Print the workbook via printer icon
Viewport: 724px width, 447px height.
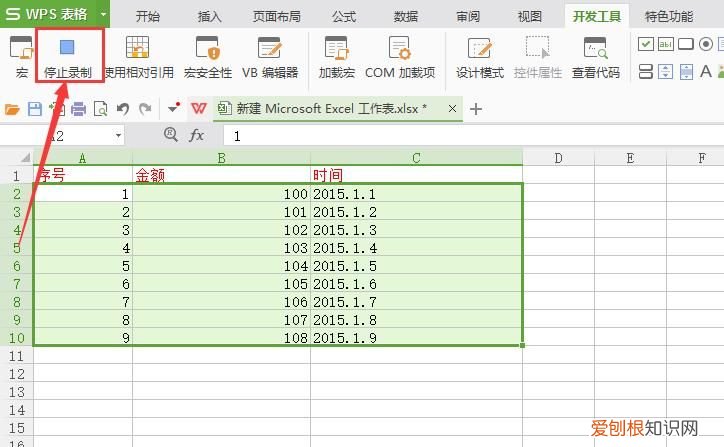78,109
